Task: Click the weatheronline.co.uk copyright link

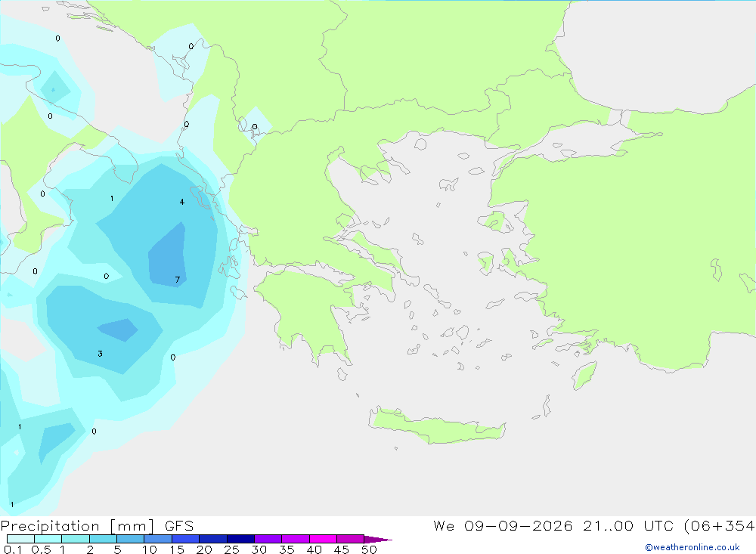Action: click(x=692, y=547)
